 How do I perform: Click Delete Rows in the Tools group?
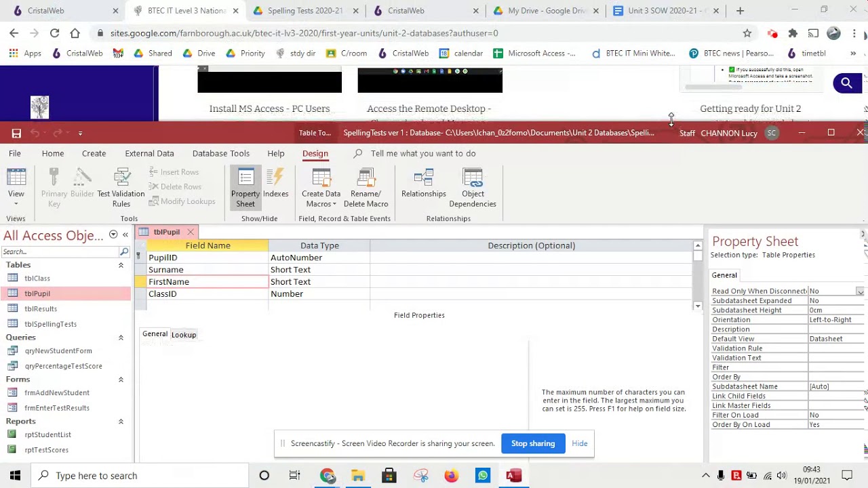[176, 186]
